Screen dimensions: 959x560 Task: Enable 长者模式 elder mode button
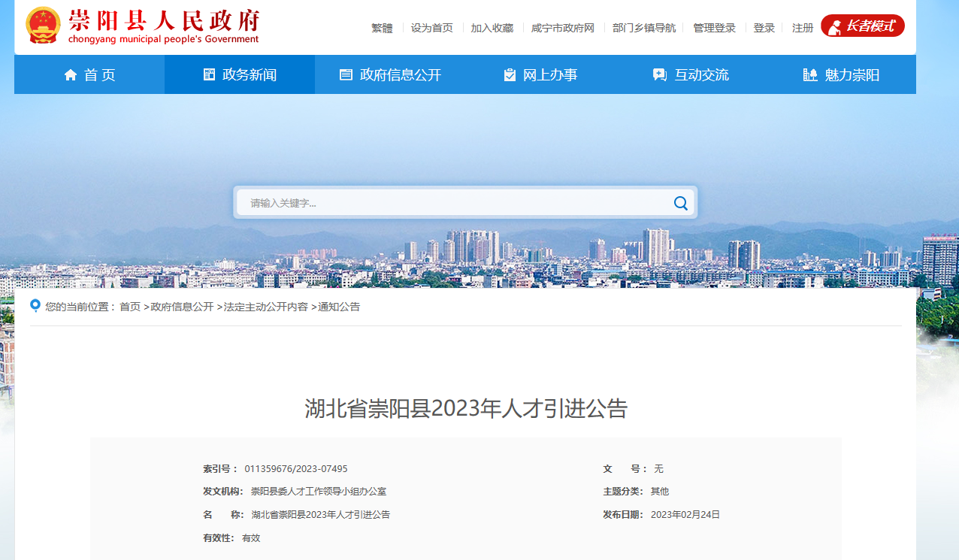tap(863, 26)
